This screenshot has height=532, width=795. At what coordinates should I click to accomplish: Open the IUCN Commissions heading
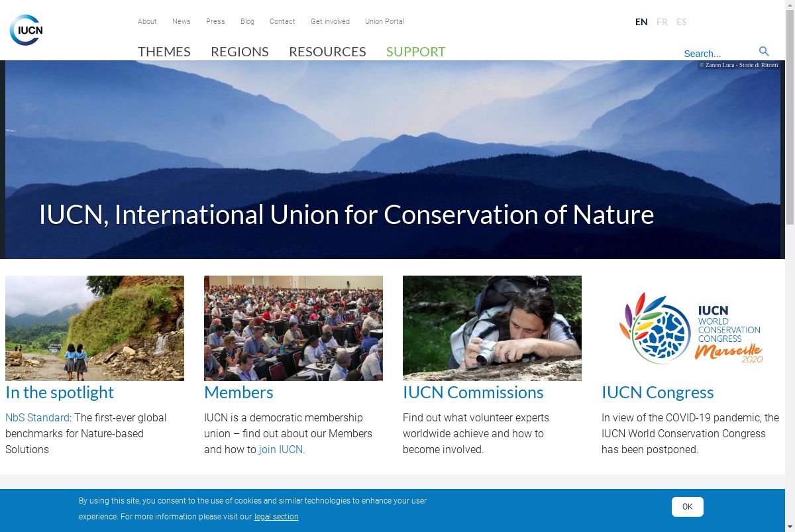tap(473, 392)
